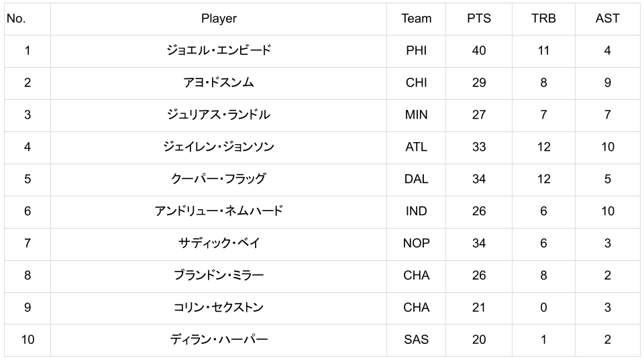Click the Player column header
The height and width of the screenshot is (362, 644).
219,19
